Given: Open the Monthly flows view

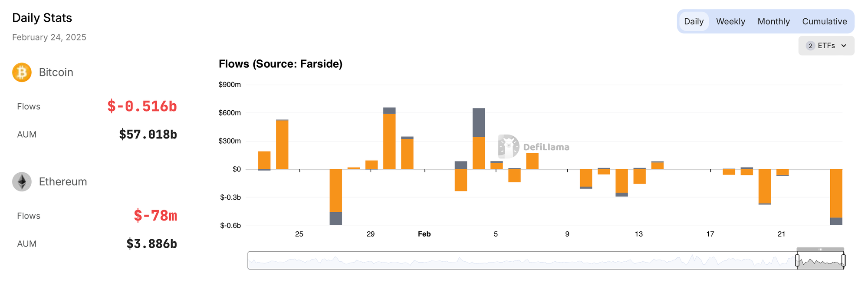Looking at the screenshot, I should 773,21.
